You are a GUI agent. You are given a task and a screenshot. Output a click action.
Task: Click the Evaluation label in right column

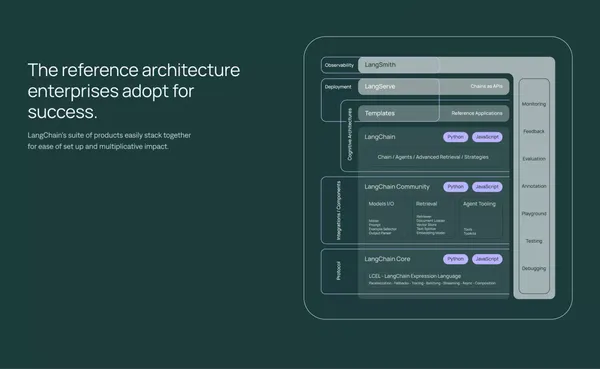point(534,159)
